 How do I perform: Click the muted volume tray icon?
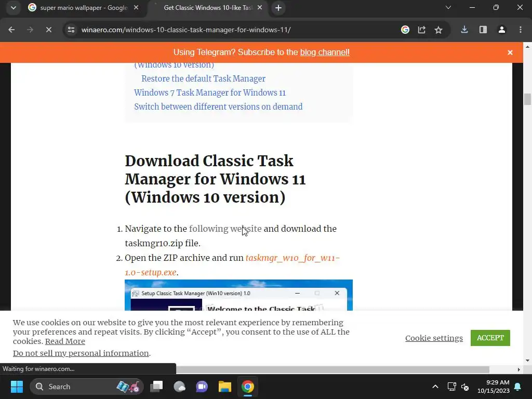click(465, 387)
